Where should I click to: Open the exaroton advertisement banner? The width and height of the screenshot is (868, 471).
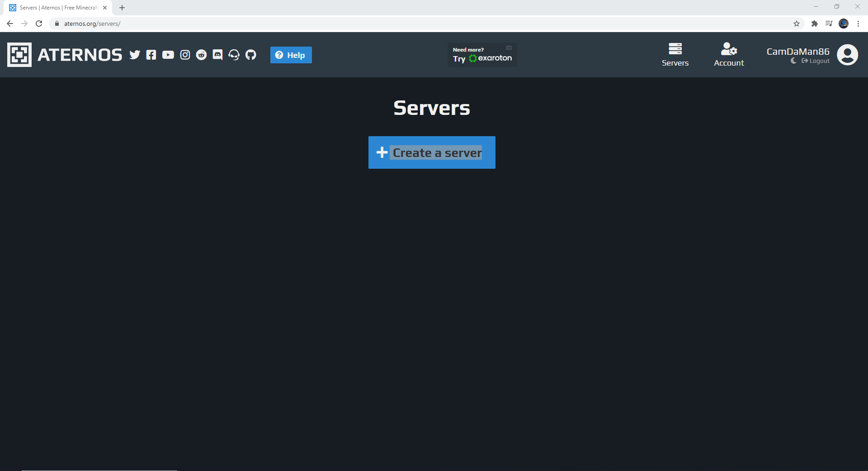coord(482,55)
